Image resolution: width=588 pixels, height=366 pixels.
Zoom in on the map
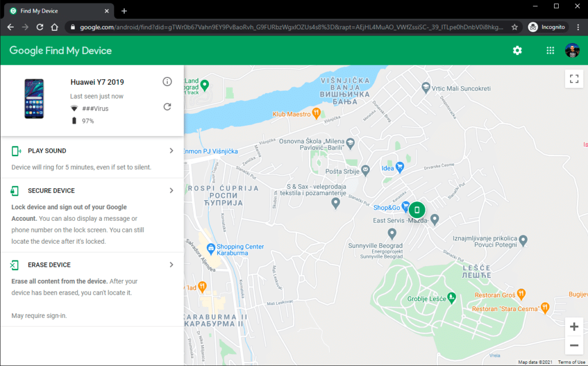tap(574, 326)
